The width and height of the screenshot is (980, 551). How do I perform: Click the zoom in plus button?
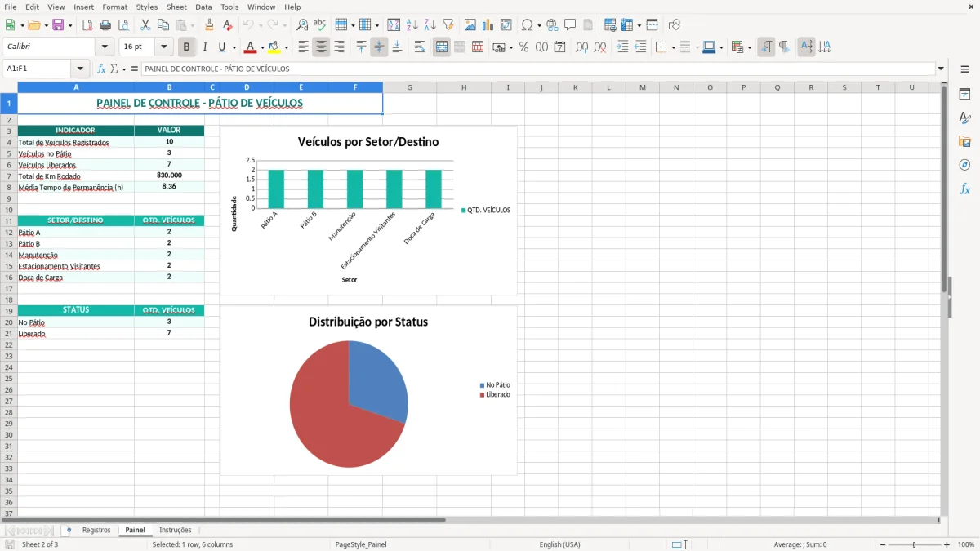point(947,544)
